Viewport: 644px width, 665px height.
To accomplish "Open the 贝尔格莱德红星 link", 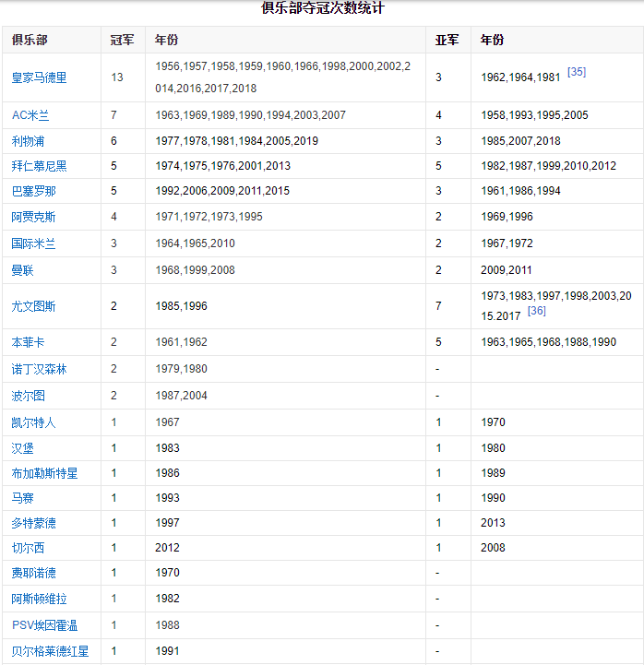I will (50, 651).
